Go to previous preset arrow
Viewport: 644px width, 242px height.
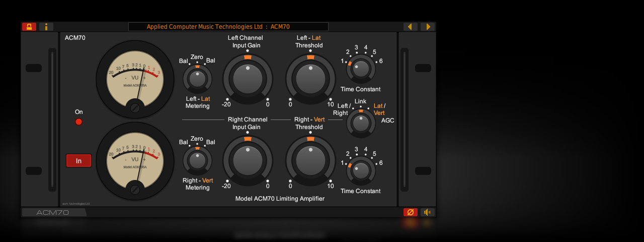pos(410,27)
